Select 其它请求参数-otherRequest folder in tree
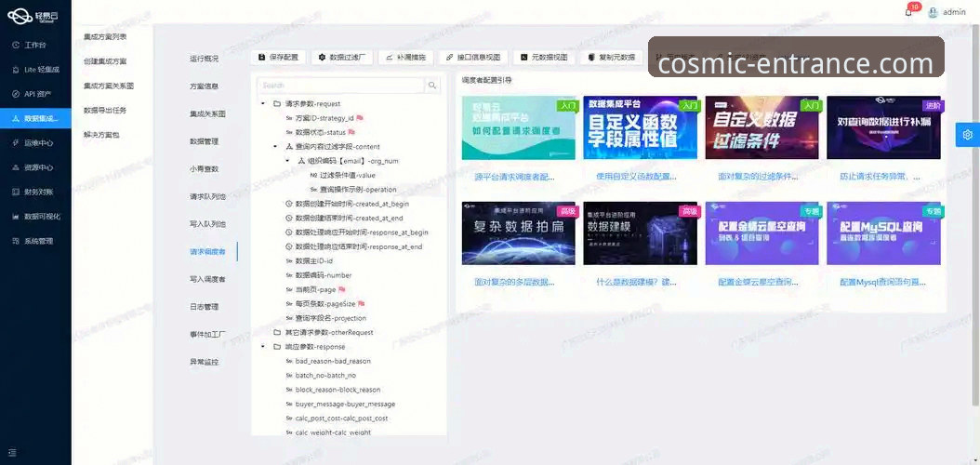 pos(329,332)
